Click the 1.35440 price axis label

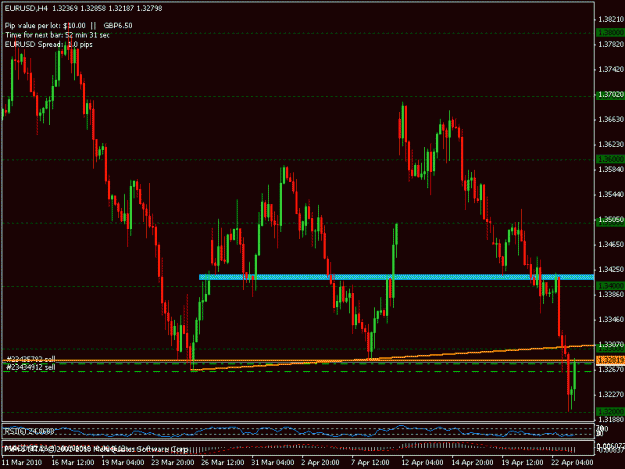[x=611, y=194]
